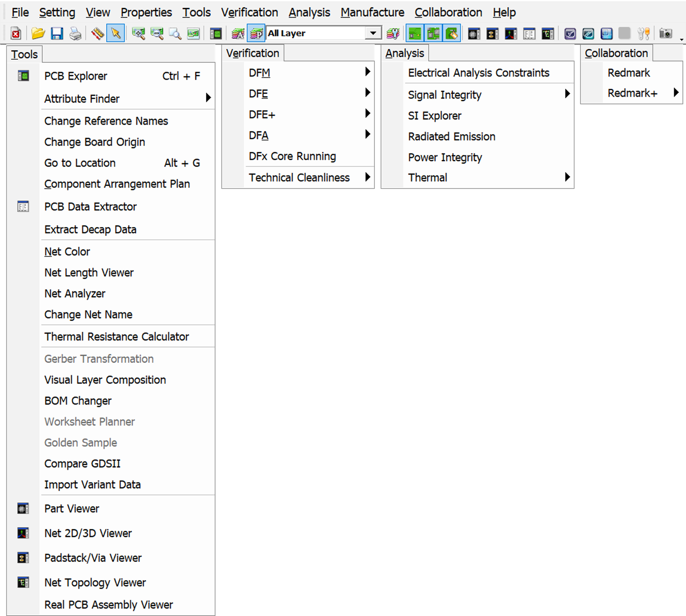Image resolution: width=686 pixels, height=616 pixels.
Task: Click the blue floppy disk save icon
Action: coord(56,34)
